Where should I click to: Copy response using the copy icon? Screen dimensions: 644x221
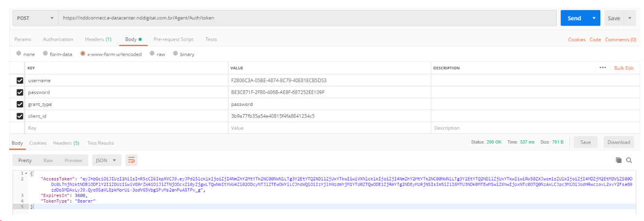pyautogui.click(x=618, y=160)
